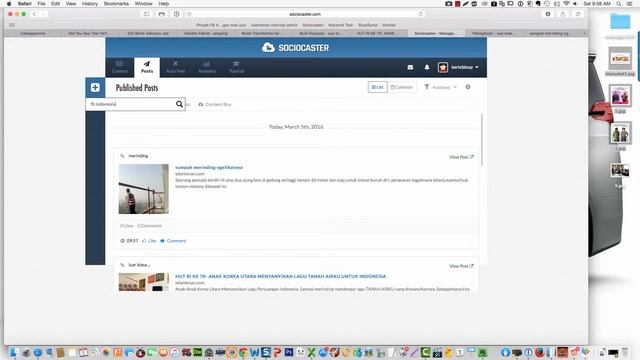Open the Published filter dropdown

(x=441, y=87)
